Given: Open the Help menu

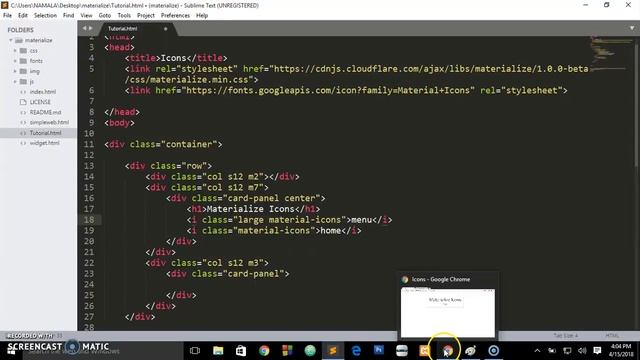Looking at the screenshot, I should pos(202,15).
